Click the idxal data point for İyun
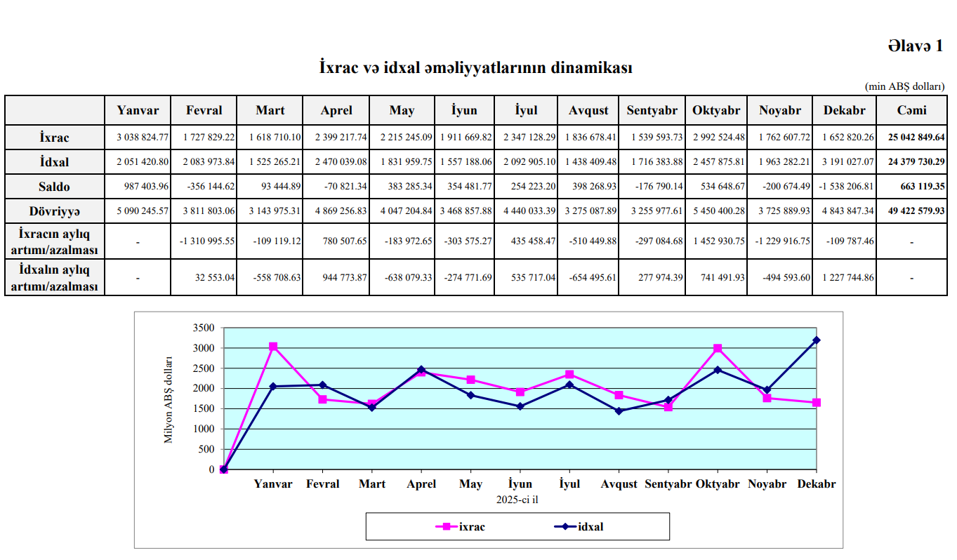Viewport: 957px width, 560px height. tap(520, 406)
